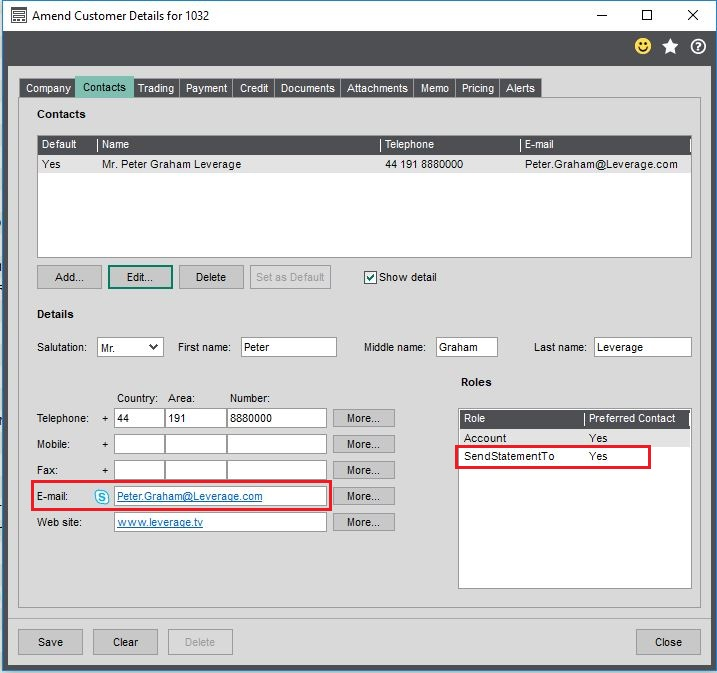Toggle the Show detail checkbox
The image size is (717, 673).
pos(370,277)
